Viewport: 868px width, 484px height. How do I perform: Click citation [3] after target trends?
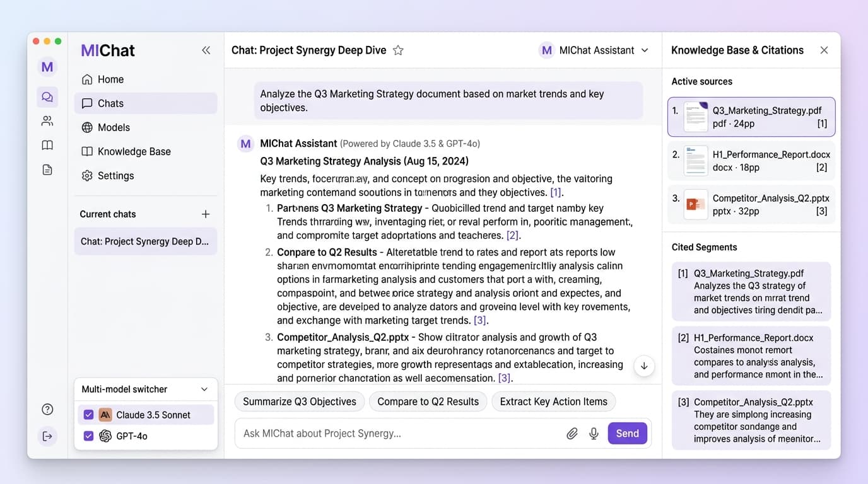480,321
